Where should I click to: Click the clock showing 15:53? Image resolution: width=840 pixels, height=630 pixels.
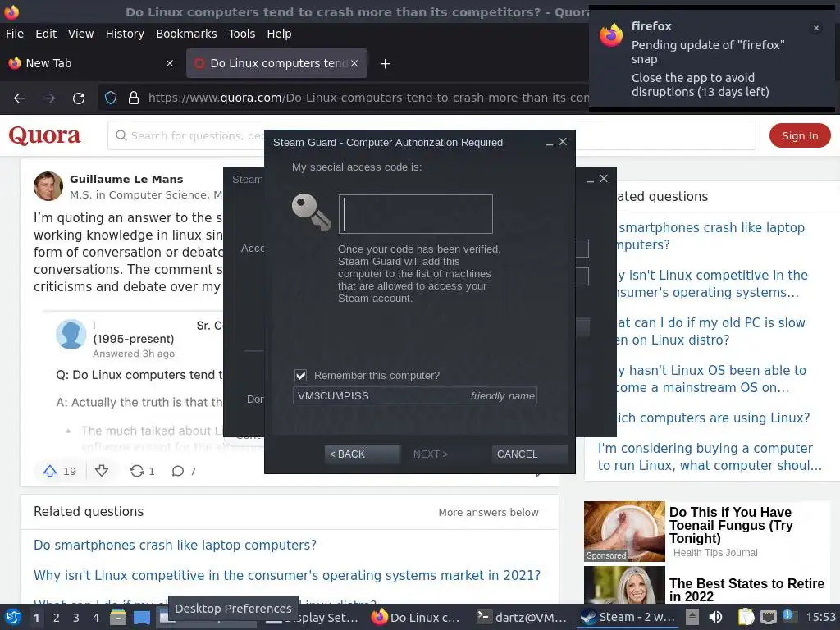pos(820,617)
